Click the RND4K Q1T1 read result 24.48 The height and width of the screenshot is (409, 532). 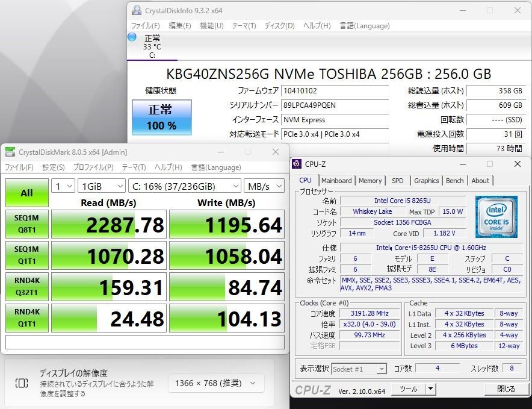point(109,318)
